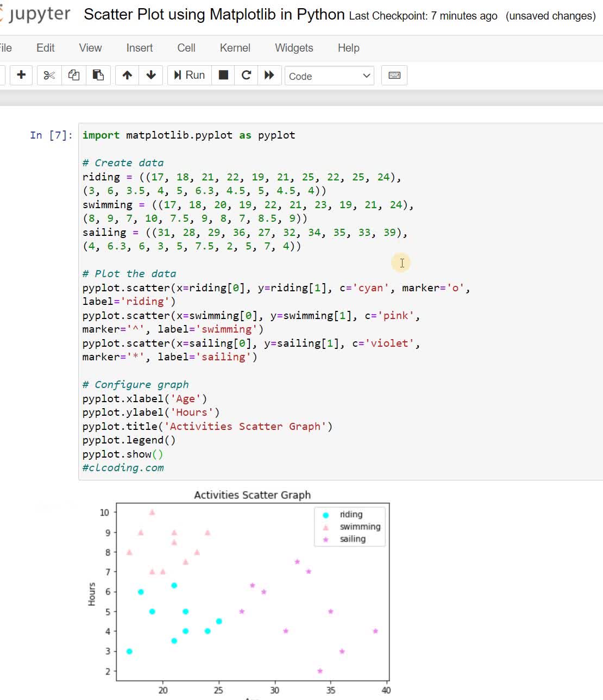Click the pyplot.xlabel('Age') line
603x700 pixels.
pos(145,399)
